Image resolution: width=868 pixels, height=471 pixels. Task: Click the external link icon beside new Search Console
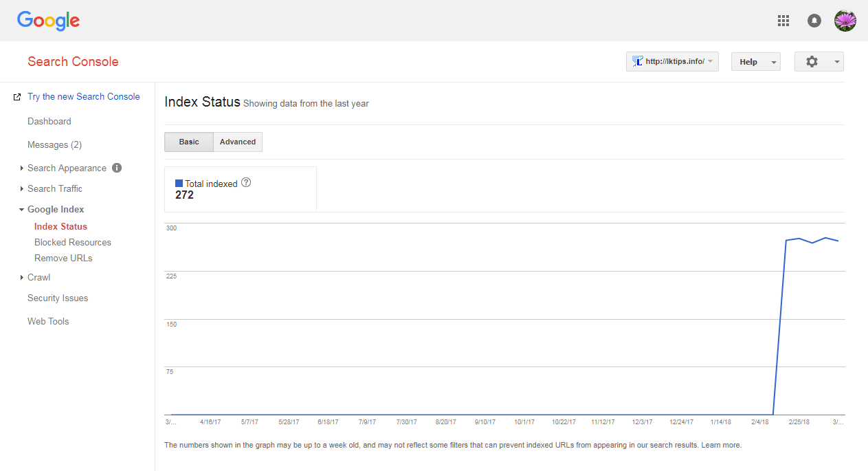[17, 97]
